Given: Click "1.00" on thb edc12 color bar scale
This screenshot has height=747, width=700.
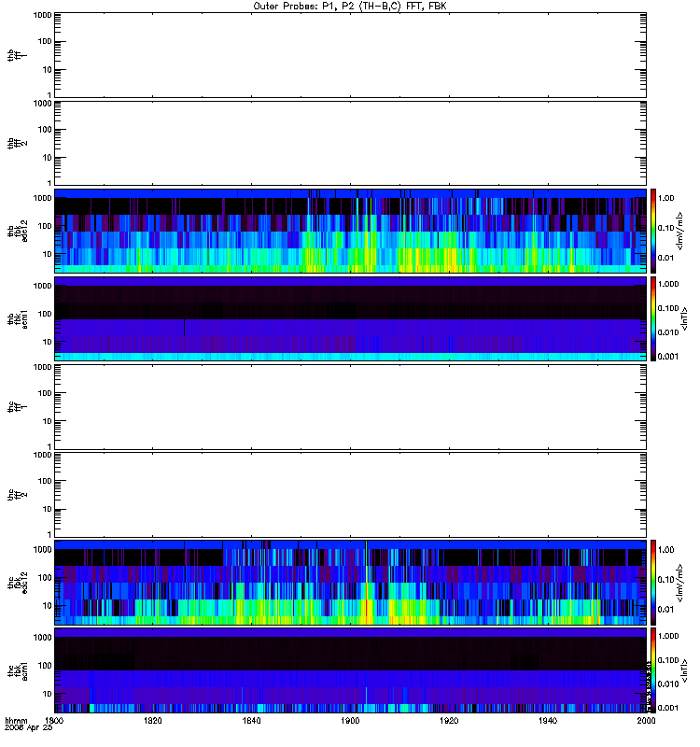Looking at the screenshot, I should (x=665, y=198).
